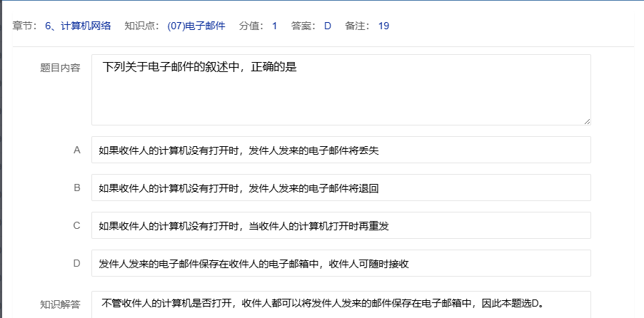Select the knowledge point (07)电子邮件

point(196,26)
